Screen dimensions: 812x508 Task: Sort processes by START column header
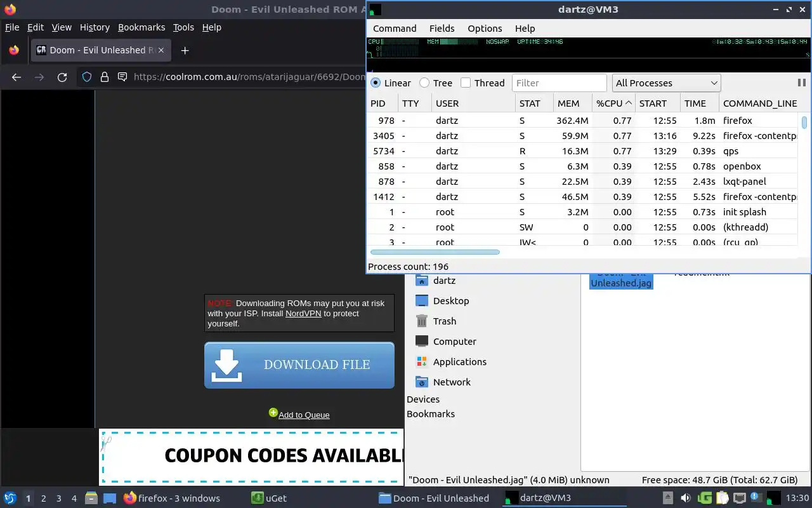(x=657, y=104)
